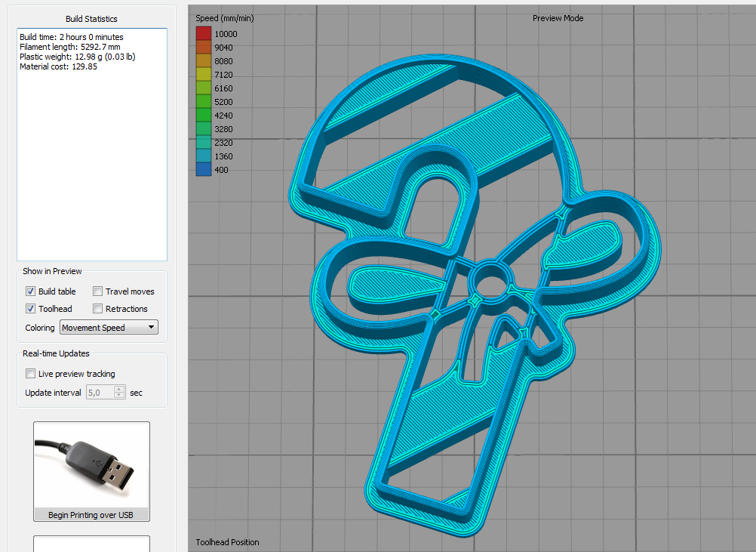The height and width of the screenshot is (552, 756).
Task: Click the yellow 7120 speed legend swatch
Action: click(x=204, y=74)
